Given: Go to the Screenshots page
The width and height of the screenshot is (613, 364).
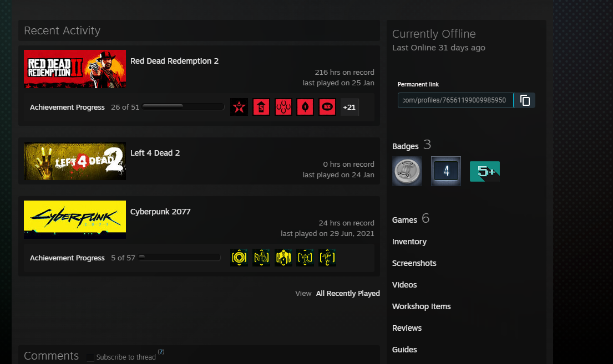Looking at the screenshot, I should [414, 263].
